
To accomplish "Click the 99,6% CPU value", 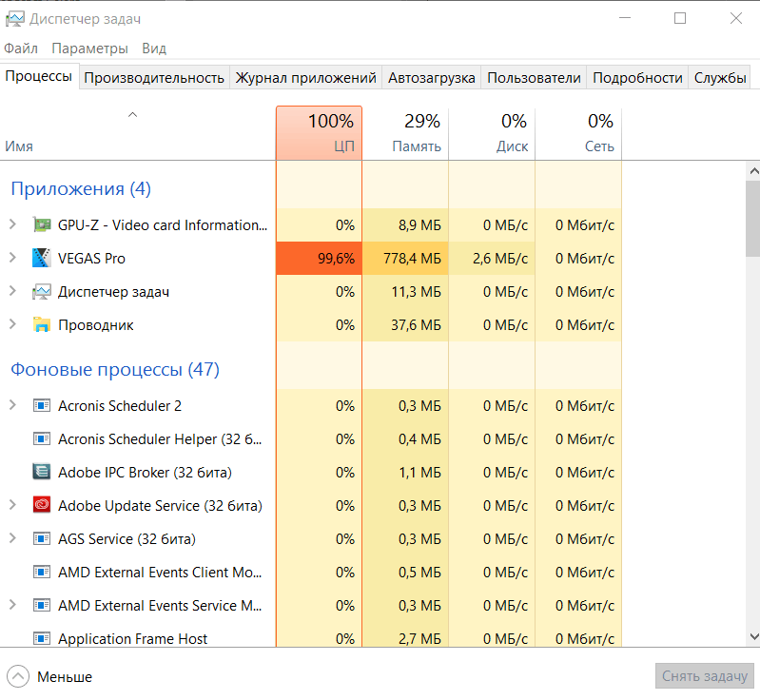I will coord(336,259).
